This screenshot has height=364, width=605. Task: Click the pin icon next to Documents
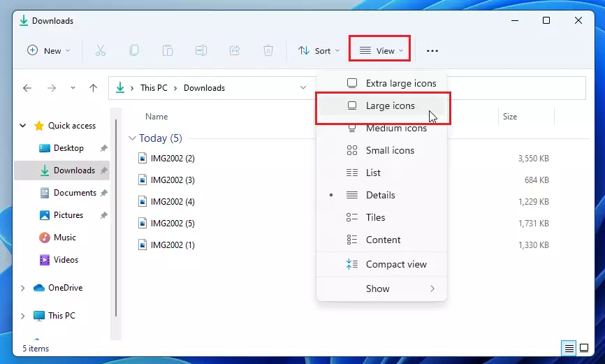pos(104,193)
